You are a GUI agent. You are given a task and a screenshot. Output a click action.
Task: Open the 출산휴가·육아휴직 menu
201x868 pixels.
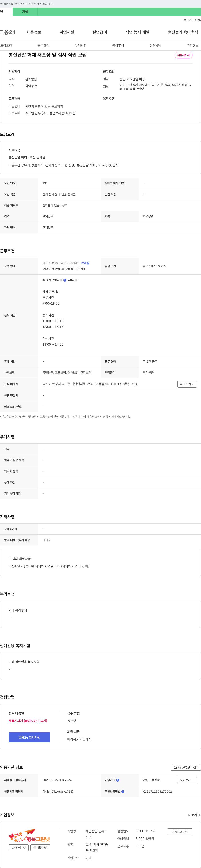[x=183, y=32]
